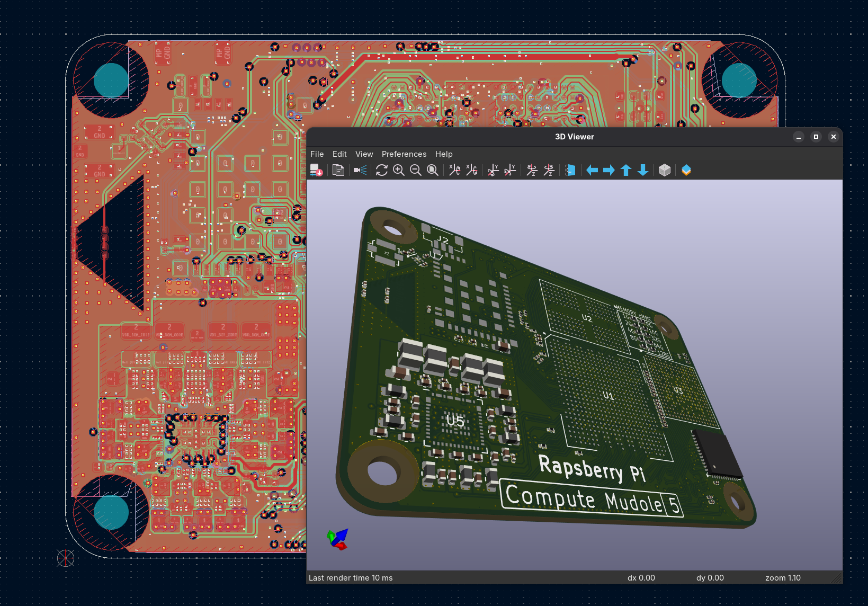Rotate Y clockwise
The height and width of the screenshot is (606, 868).
tap(493, 170)
